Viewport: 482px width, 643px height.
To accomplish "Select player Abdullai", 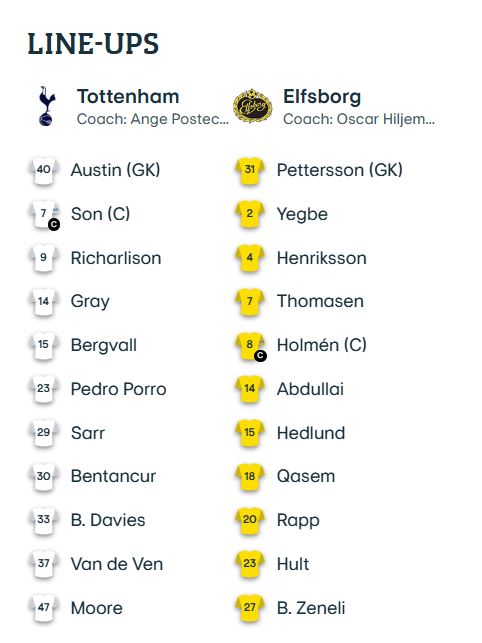I will pos(310,389).
